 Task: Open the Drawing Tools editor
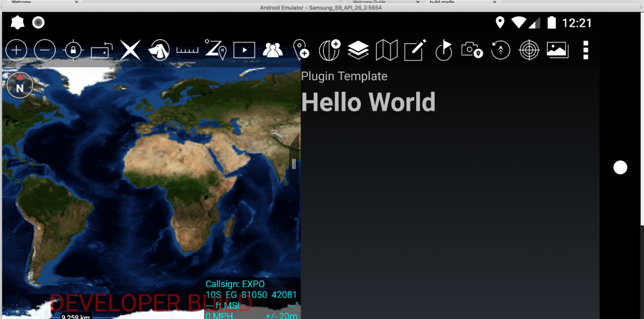click(414, 50)
